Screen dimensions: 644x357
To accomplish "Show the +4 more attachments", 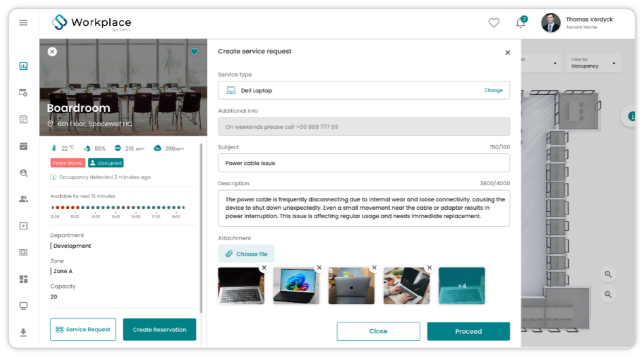I will tap(462, 286).
